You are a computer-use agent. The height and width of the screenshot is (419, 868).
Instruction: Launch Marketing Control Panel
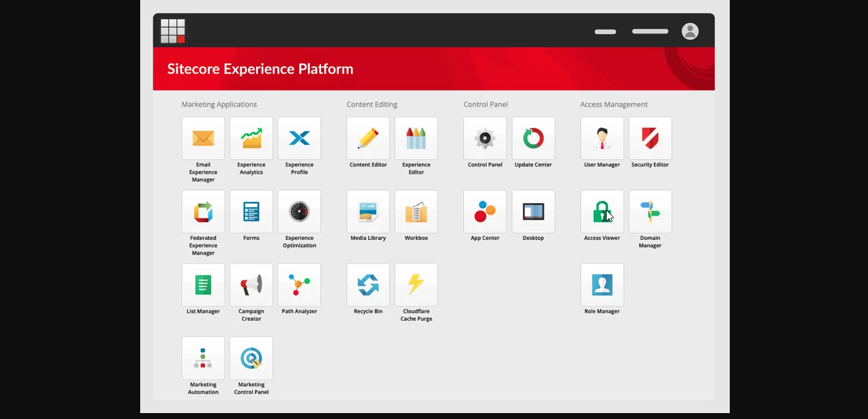click(x=252, y=358)
